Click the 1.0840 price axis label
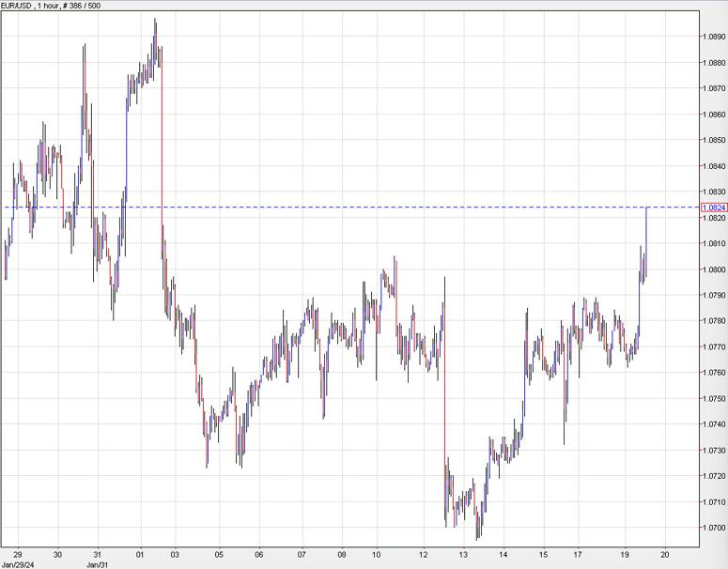 pyautogui.click(x=714, y=166)
